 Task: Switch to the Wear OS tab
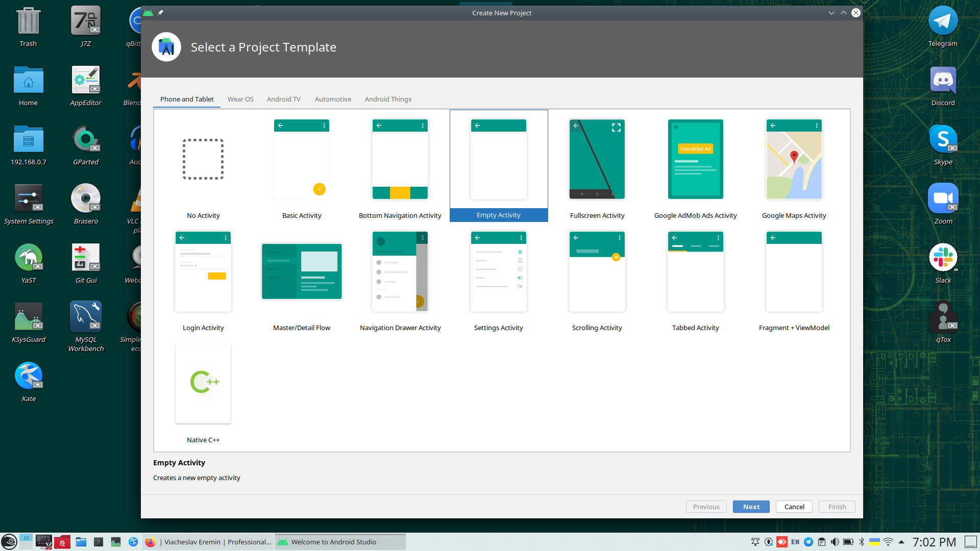tap(240, 99)
